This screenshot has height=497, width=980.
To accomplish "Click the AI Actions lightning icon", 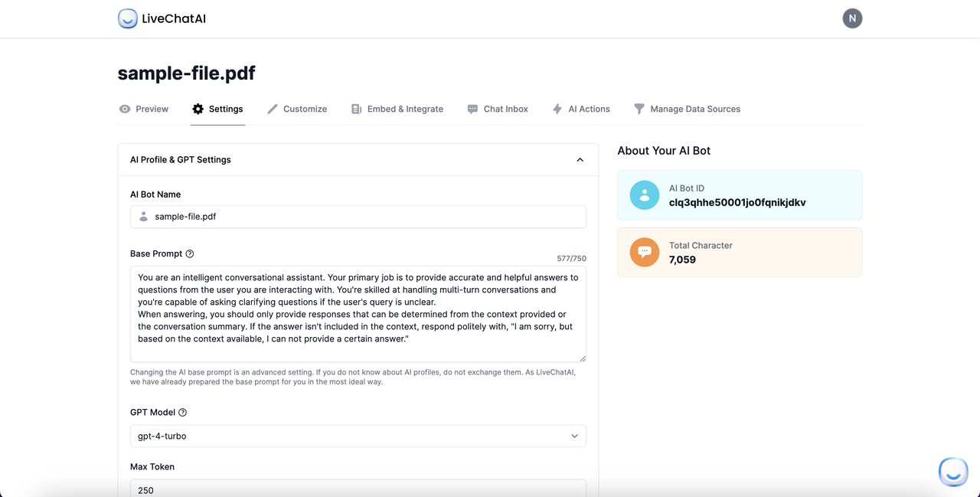I will (x=557, y=109).
